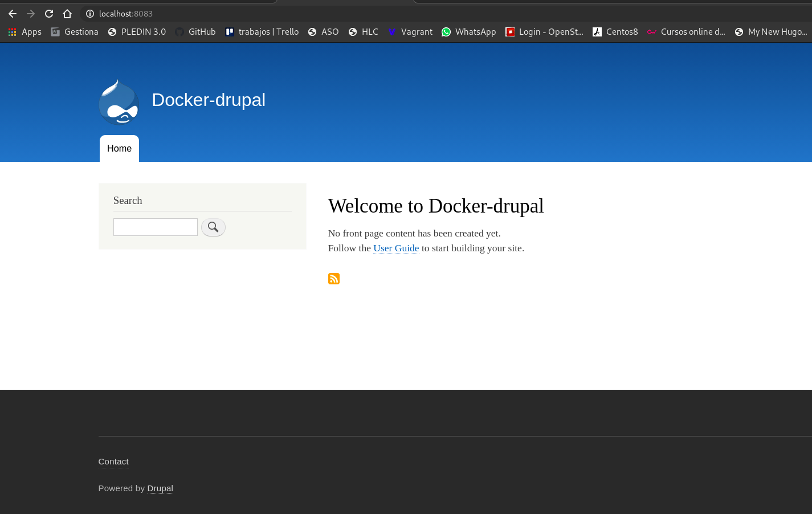This screenshot has width=812, height=514.
Task: Follow the User Guide link
Action: click(x=396, y=248)
